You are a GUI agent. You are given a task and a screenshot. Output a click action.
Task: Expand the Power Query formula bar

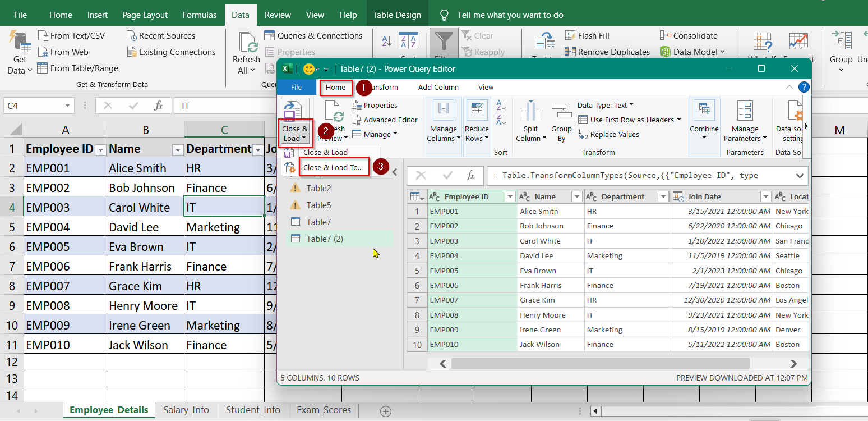point(800,176)
